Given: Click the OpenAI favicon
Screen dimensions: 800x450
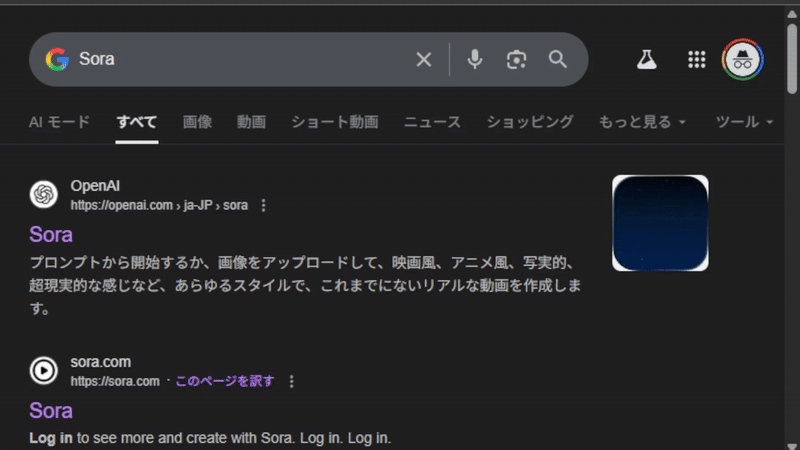Looking at the screenshot, I should (43, 194).
